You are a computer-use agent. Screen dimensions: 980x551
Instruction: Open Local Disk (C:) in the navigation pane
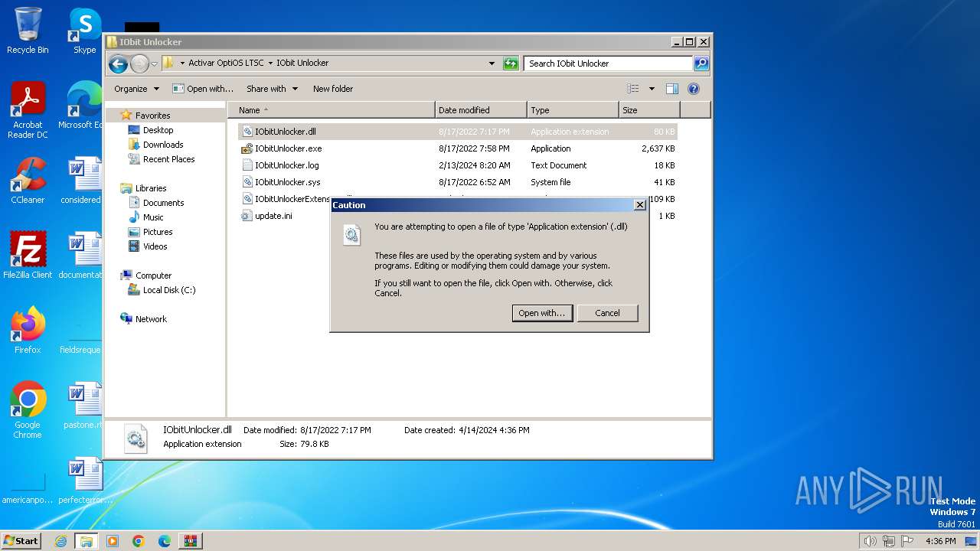[168, 290]
